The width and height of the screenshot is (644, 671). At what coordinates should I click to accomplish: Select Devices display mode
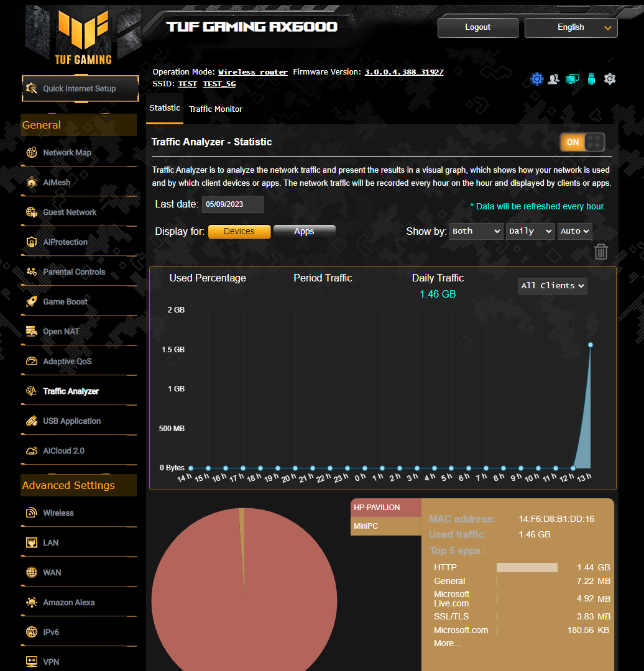click(x=239, y=232)
